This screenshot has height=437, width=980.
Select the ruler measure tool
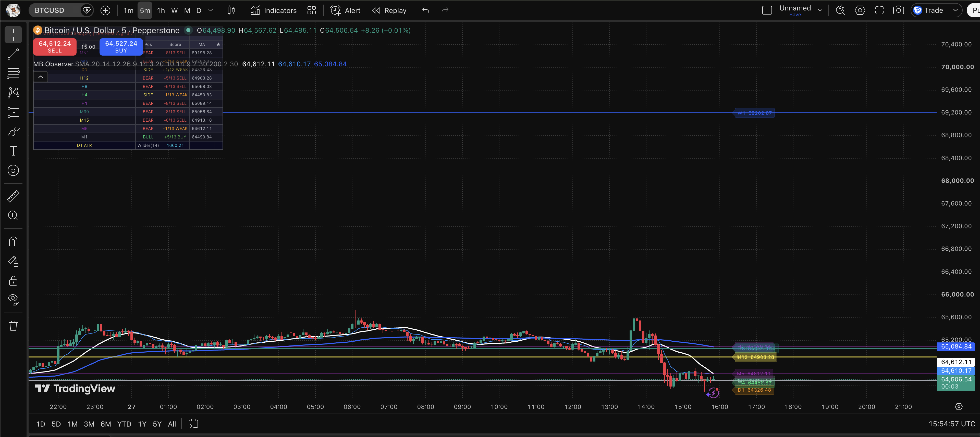point(13,196)
